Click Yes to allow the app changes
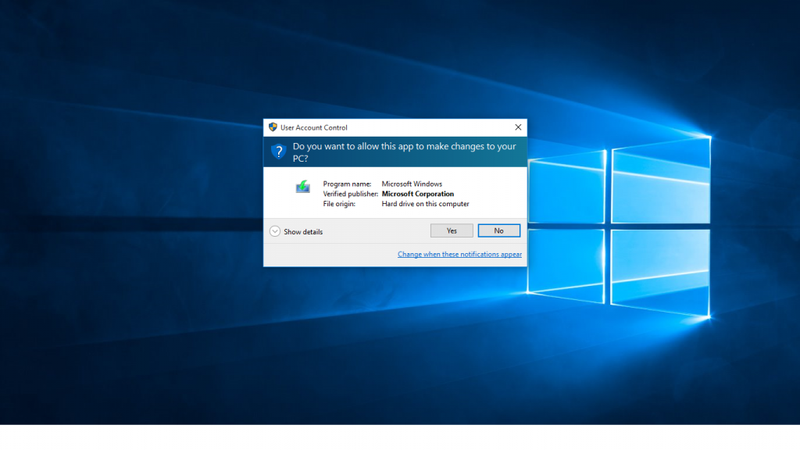Screen dimensions: 800x450 [452, 231]
